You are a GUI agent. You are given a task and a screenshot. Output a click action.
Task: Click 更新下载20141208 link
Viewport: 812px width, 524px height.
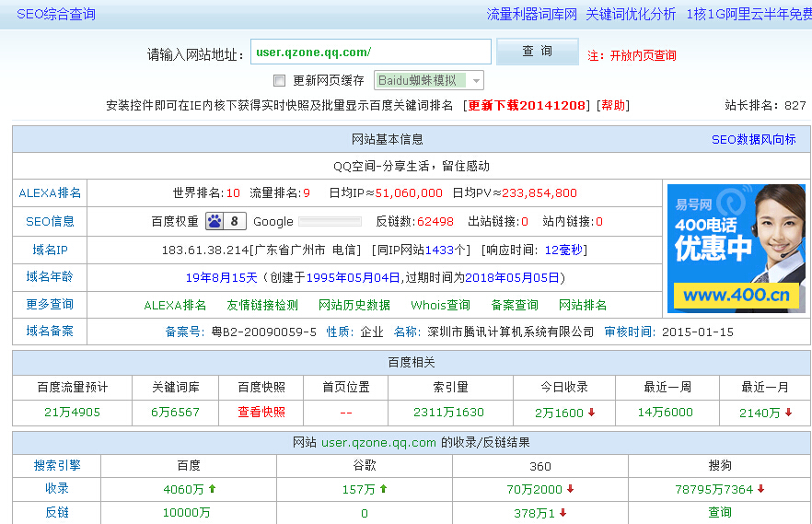pos(527,106)
